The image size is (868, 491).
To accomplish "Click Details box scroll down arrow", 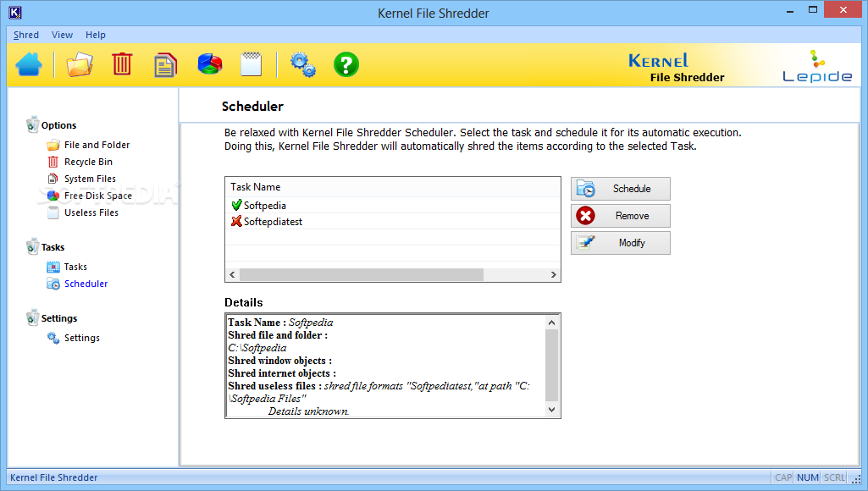I will (x=551, y=410).
